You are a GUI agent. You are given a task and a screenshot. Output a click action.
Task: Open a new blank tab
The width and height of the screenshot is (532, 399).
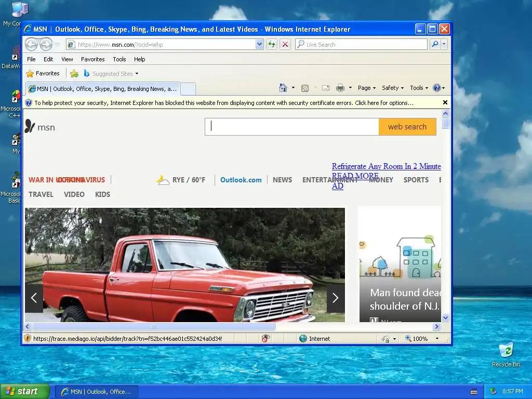pyautogui.click(x=188, y=89)
